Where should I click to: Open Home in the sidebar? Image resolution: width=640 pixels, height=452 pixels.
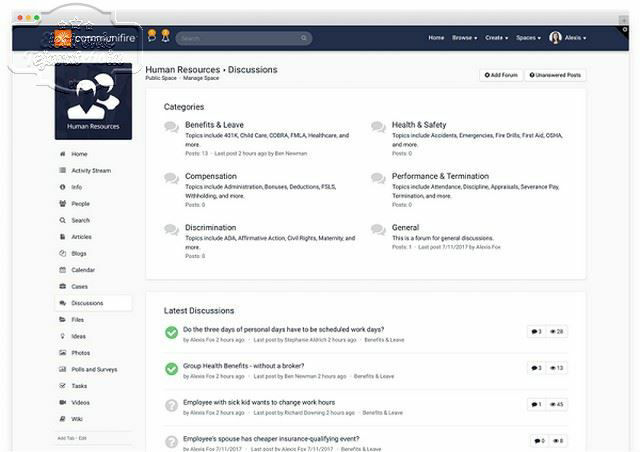(79, 154)
